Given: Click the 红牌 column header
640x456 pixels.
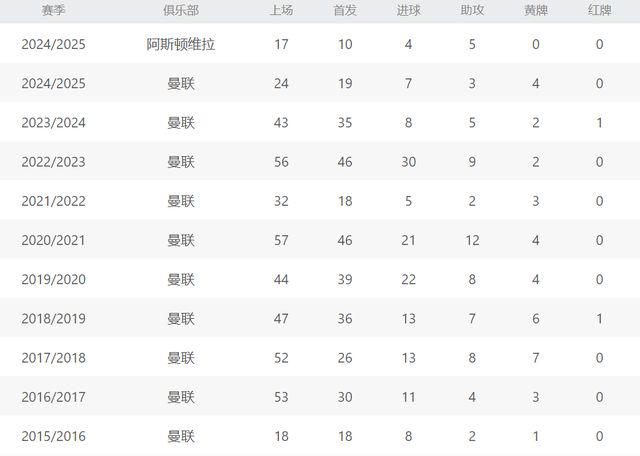Looking at the screenshot, I should click(x=600, y=10).
